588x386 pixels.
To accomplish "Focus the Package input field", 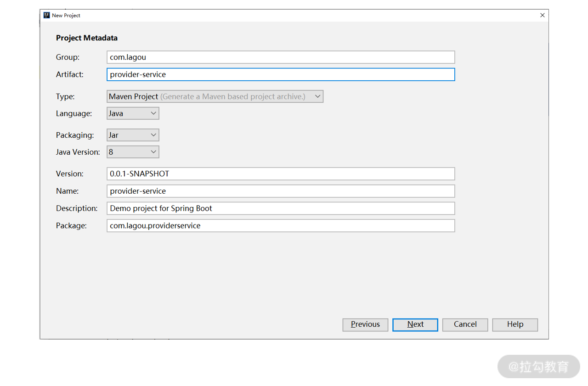I will click(280, 226).
